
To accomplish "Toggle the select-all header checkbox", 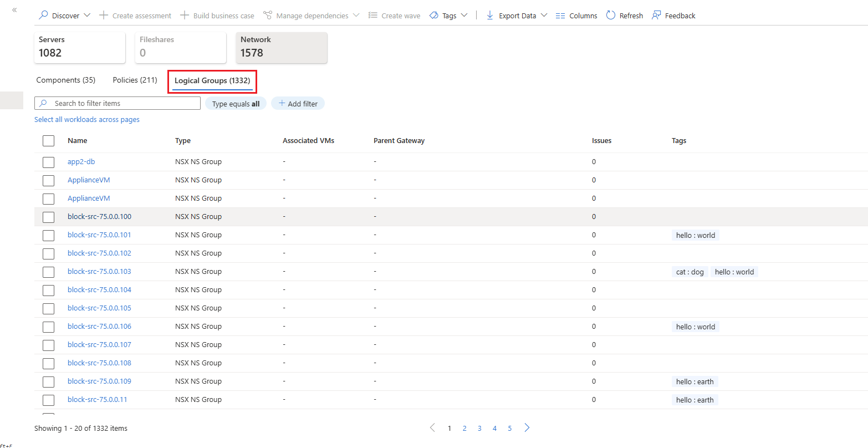I will pos(49,141).
